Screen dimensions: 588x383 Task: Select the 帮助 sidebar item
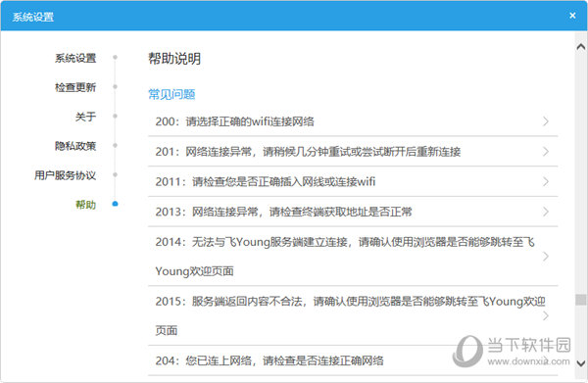coord(85,205)
